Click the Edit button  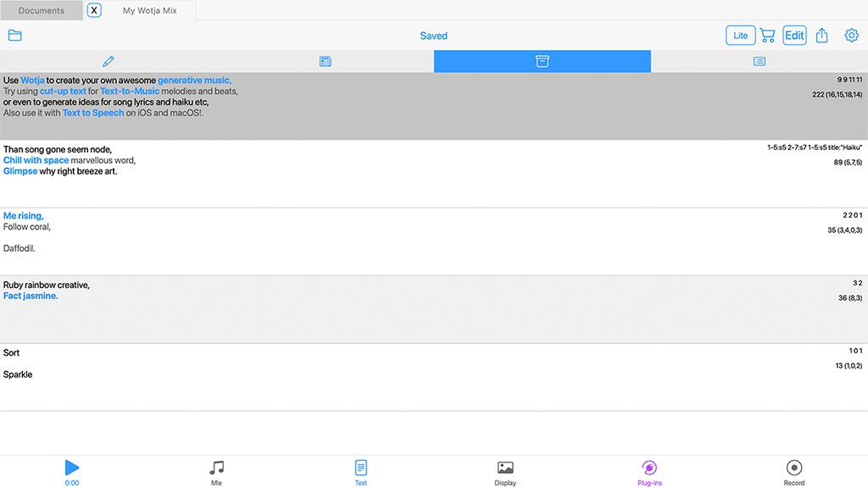tap(794, 36)
